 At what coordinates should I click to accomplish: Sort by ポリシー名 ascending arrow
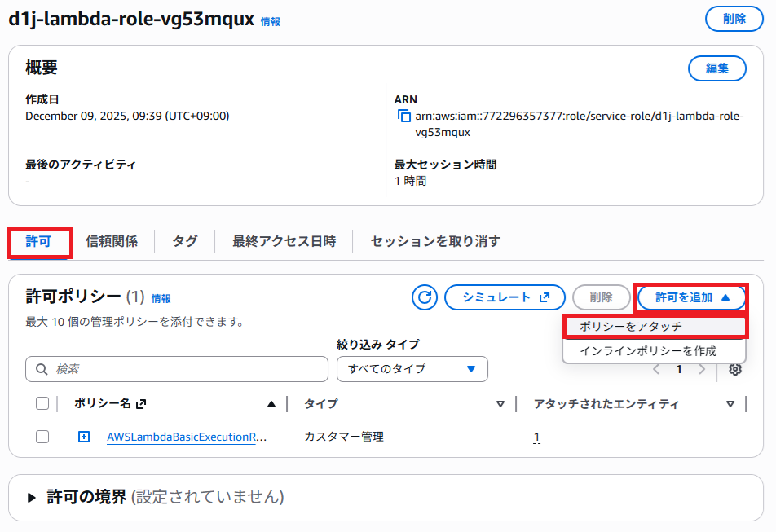click(271, 403)
